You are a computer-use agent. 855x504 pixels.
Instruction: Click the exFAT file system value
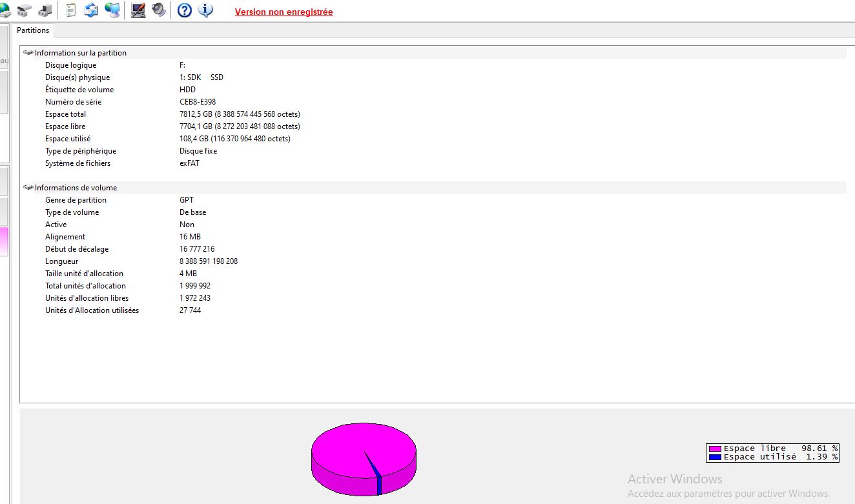click(x=190, y=163)
